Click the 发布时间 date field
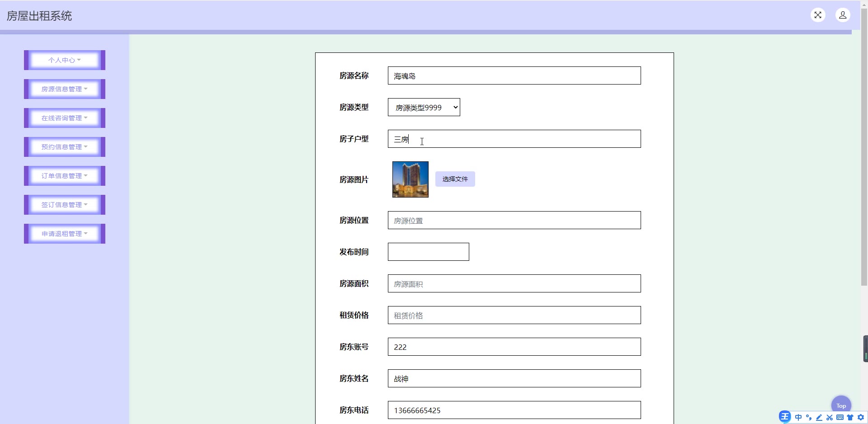The width and height of the screenshot is (868, 424). pyautogui.click(x=429, y=252)
